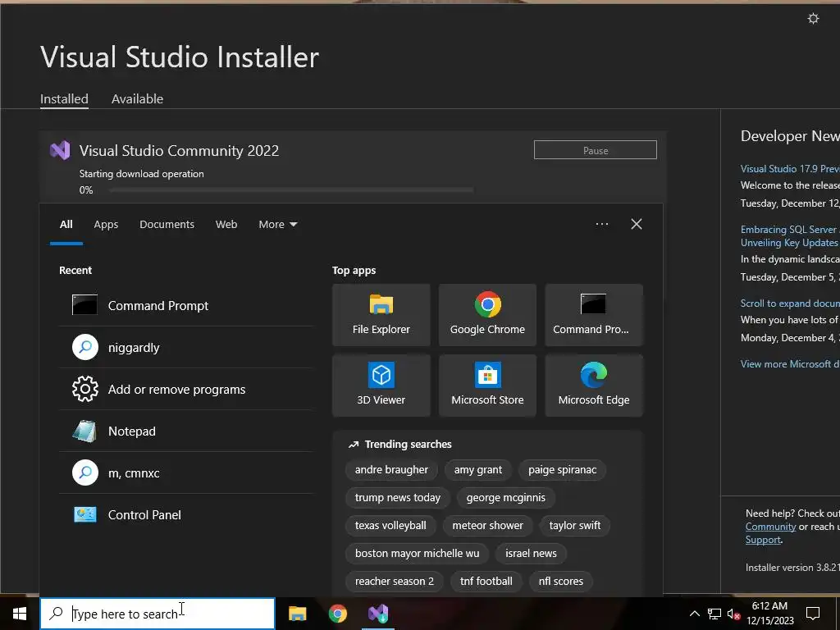Click the Visual Studio Community 2022 logo
Viewport: 840px width, 630px height.
tap(60, 151)
